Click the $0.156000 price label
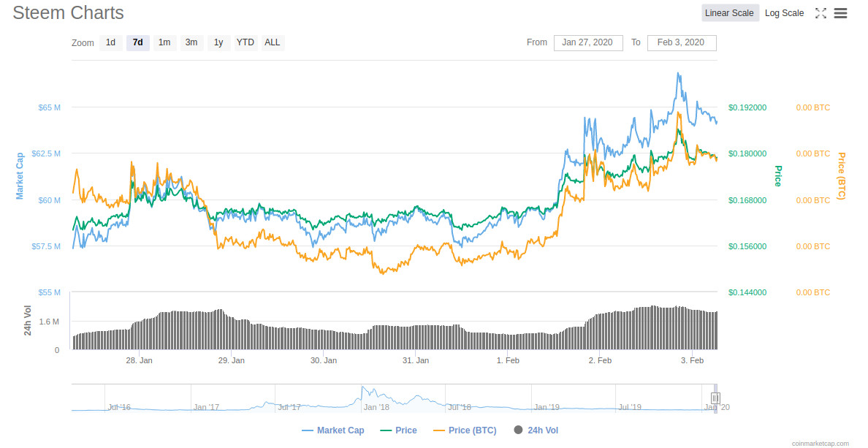This screenshot has height=448, width=868. [x=747, y=246]
